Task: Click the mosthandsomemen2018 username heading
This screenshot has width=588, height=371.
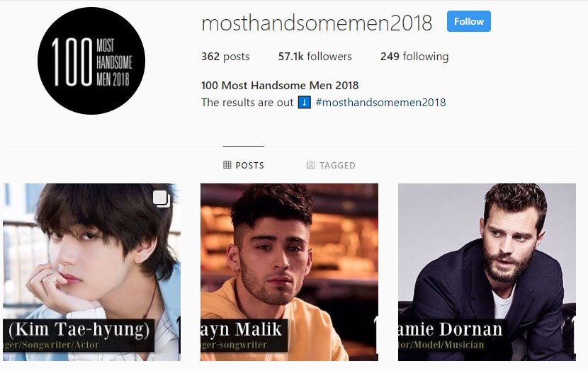Action: 317,23
